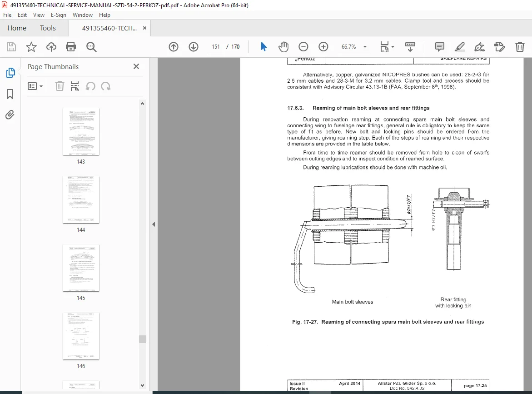The image size is (532, 394).
Task: Open the zoom level dropdown arrow
Action: click(x=365, y=47)
